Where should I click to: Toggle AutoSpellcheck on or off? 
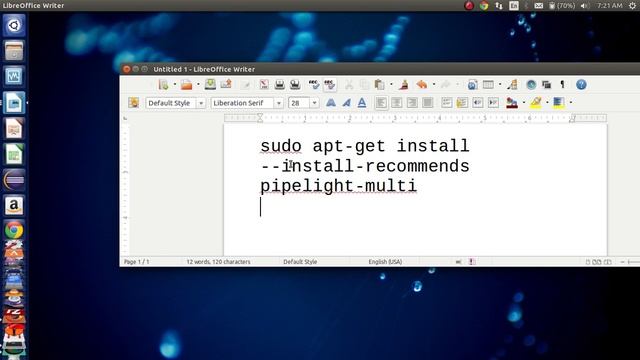tap(330, 84)
